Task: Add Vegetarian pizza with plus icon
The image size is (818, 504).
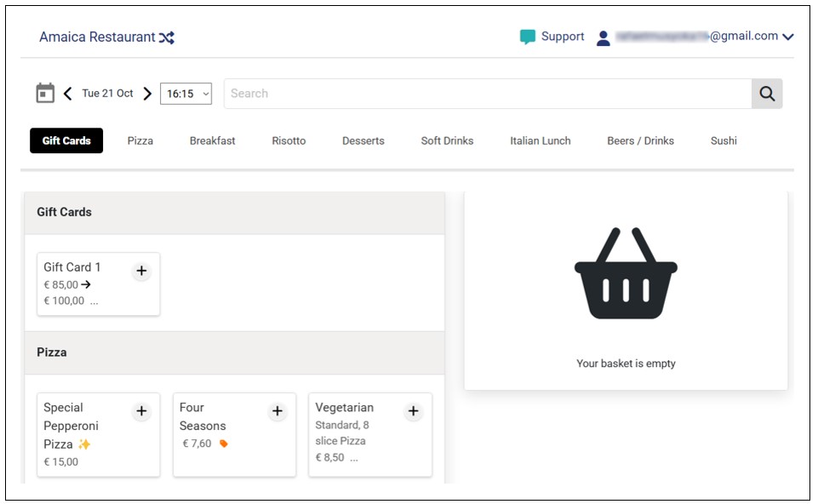Action: coord(413,411)
